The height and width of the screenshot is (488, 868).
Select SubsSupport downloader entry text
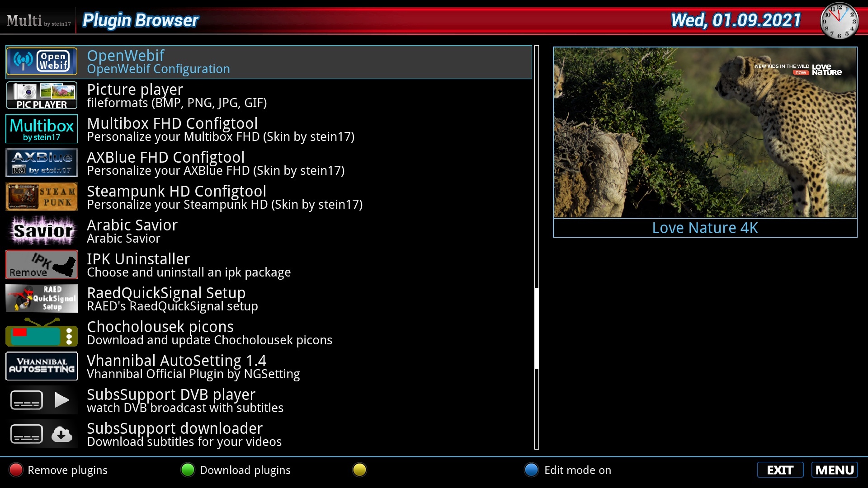point(184,435)
